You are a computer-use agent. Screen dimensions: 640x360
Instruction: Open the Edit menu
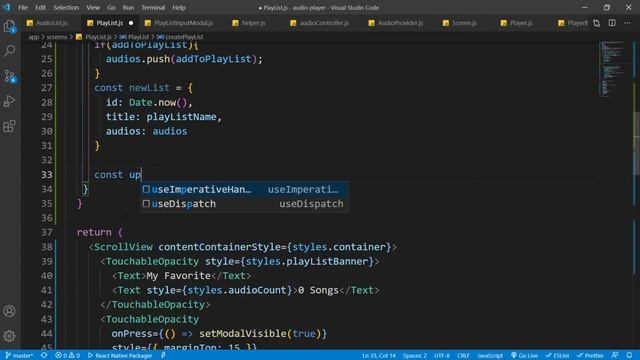pyautogui.click(x=40, y=7)
